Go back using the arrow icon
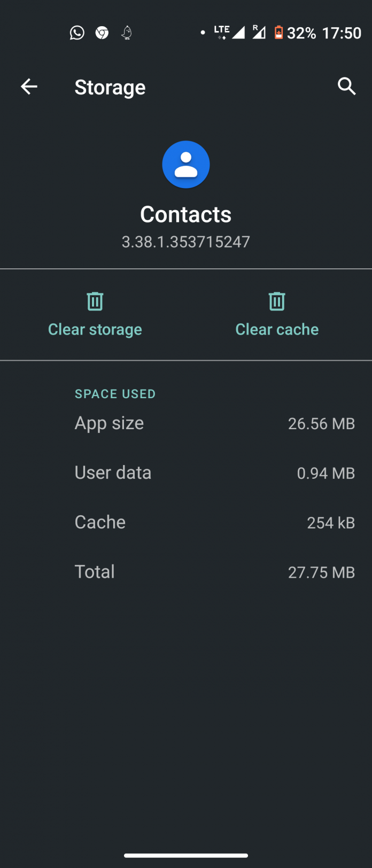 tap(29, 87)
